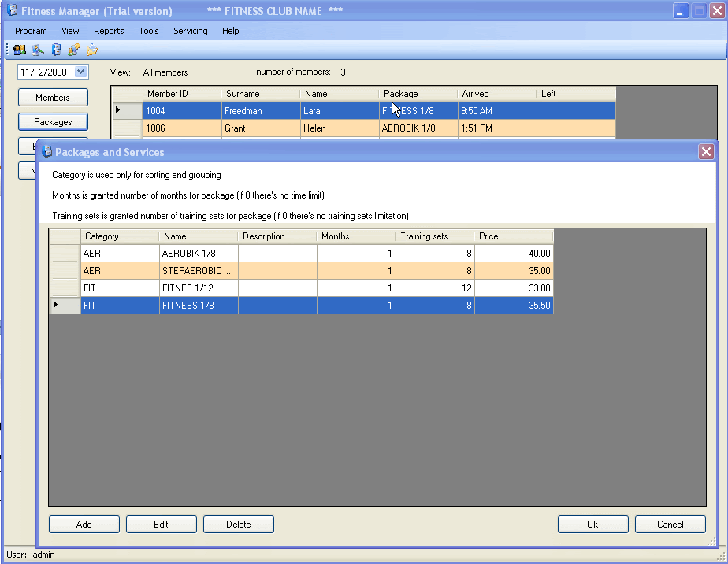Viewport: 728px width, 564px height.
Task: Click the package Name column header
Action: pos(199,236)
